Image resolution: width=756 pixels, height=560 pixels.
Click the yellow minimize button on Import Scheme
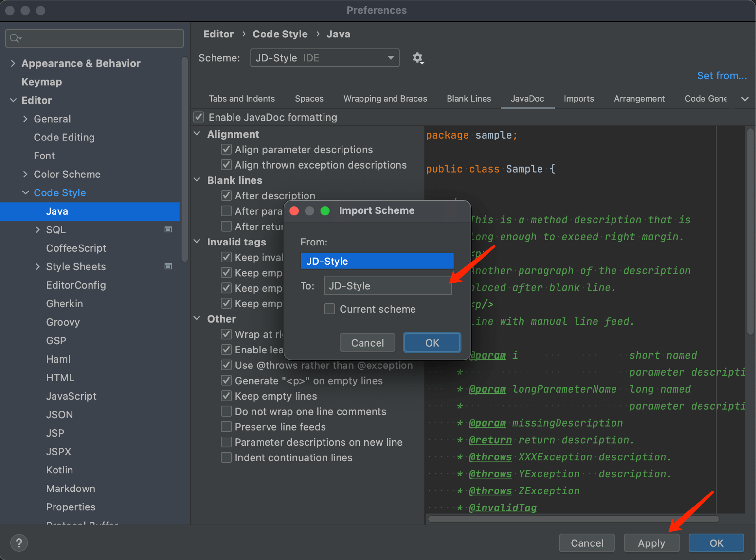click(x=310, y=211)
